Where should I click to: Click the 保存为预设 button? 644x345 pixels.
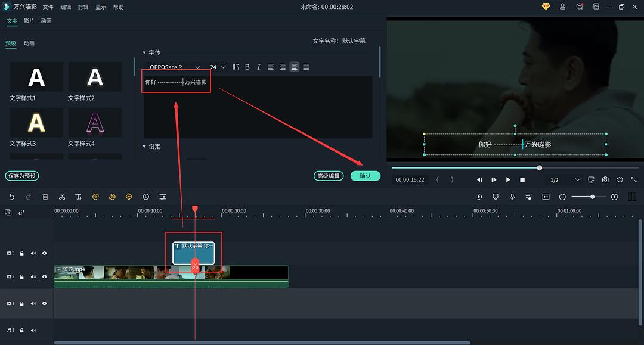pos(22,176)
